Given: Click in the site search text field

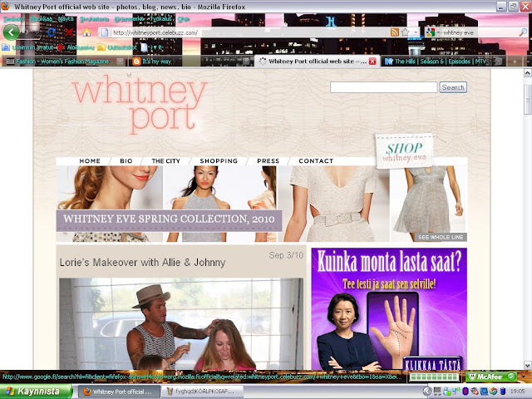Looking at the screenshot, I should [x=384, y=87].
